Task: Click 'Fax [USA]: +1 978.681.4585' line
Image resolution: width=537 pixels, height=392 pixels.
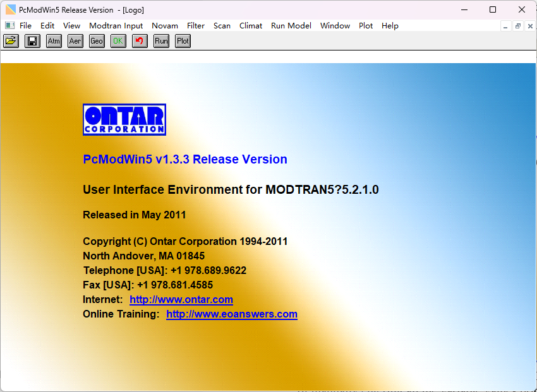Action: [148, 285]
